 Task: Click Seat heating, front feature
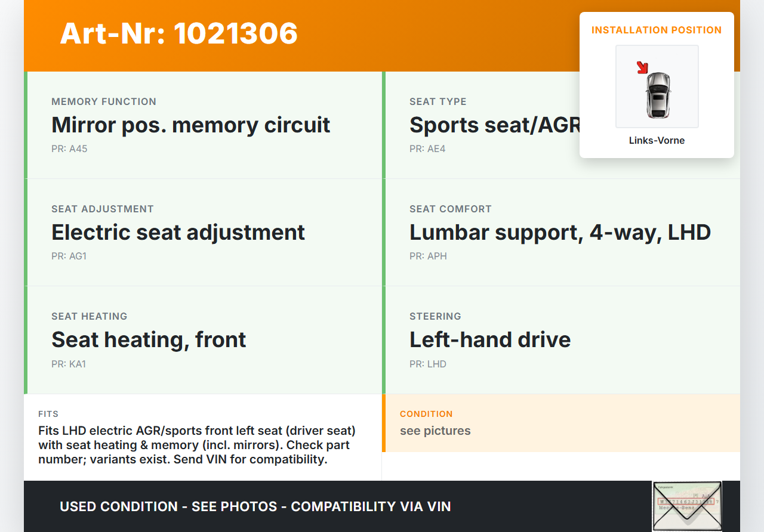tap(149, 340)
